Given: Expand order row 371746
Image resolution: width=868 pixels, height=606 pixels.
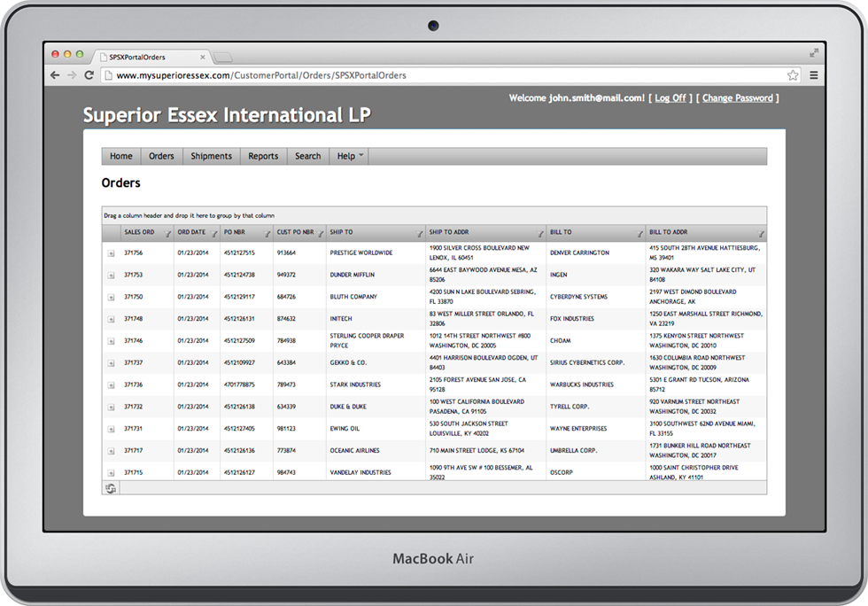Looking at the screenshot, I should click(112, 341).
